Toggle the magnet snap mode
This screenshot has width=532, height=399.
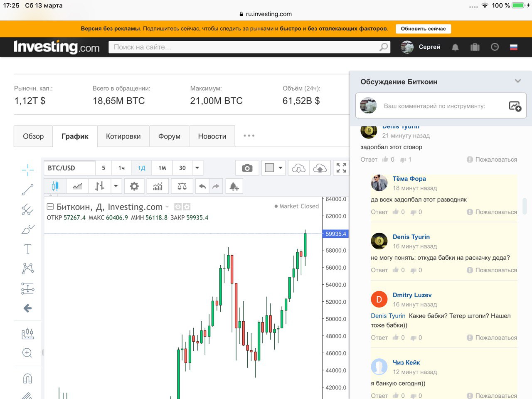[x=27, y=379]
